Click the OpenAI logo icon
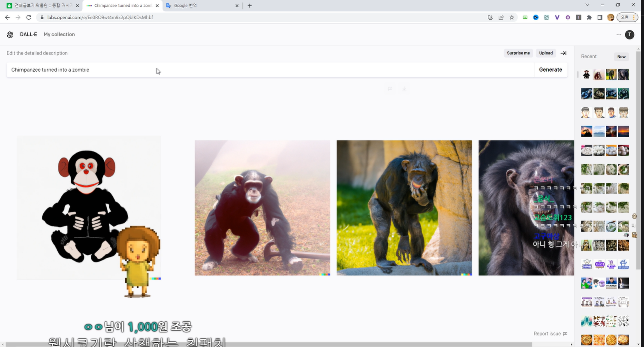644x347 pixels. 10,35
